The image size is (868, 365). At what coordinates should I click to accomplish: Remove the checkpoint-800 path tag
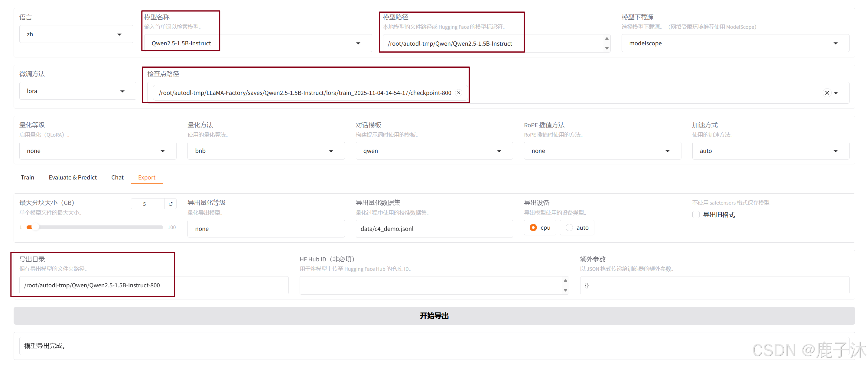pyautogui.click(x=458, y=92)
